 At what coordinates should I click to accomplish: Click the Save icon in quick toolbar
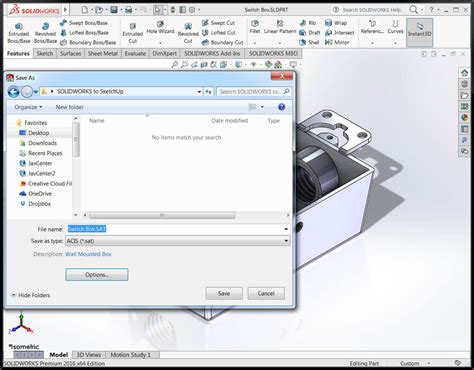pos(114,10)
